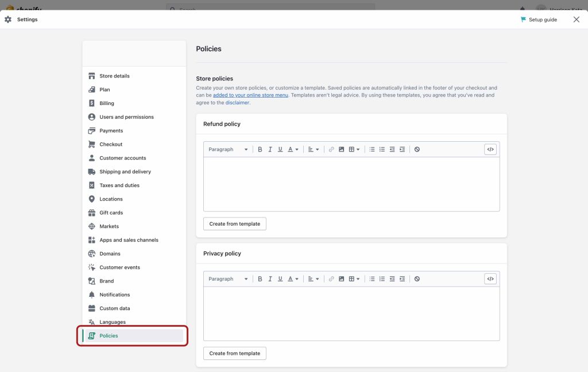
Task: Open Taxes and duties settings
Action: 134,185
